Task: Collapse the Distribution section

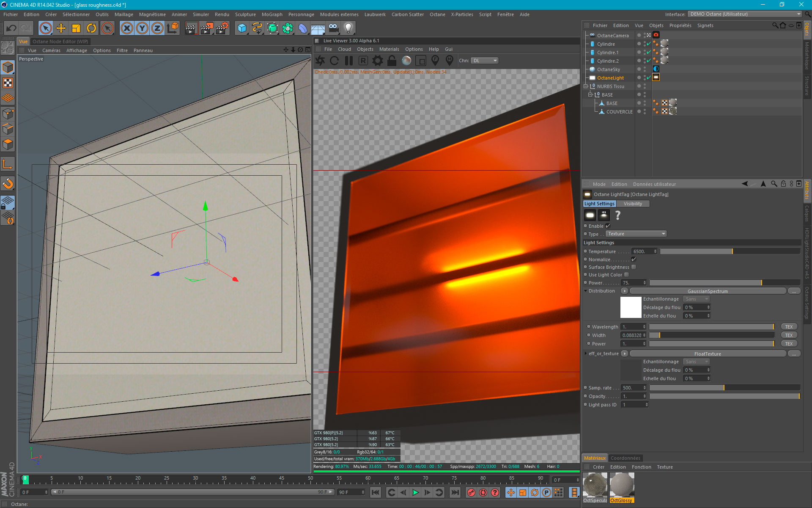Action: (x=585, y=291)
